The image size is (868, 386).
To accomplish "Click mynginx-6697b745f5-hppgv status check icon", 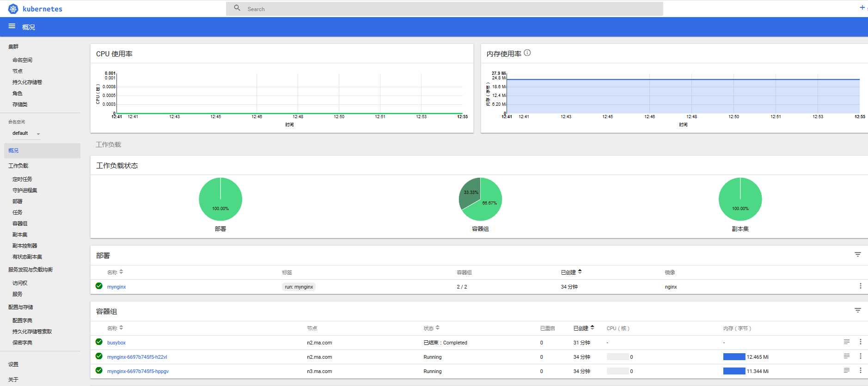I will point(99,370).
